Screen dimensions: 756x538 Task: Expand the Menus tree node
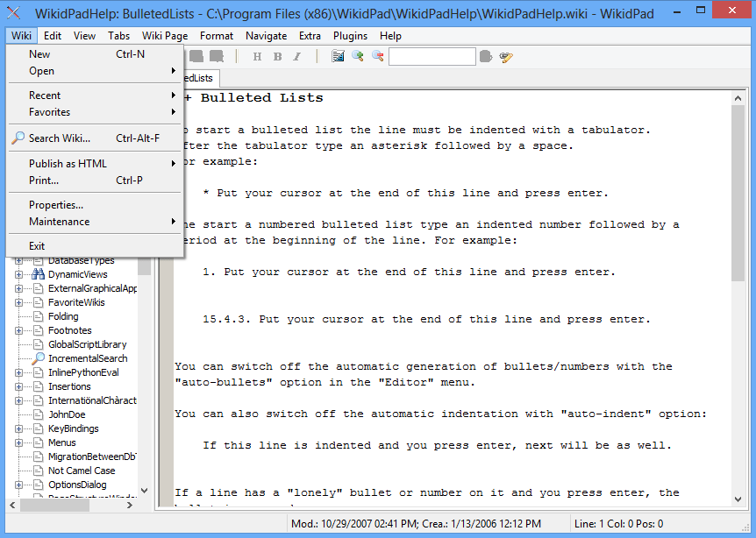coord(18,442)
